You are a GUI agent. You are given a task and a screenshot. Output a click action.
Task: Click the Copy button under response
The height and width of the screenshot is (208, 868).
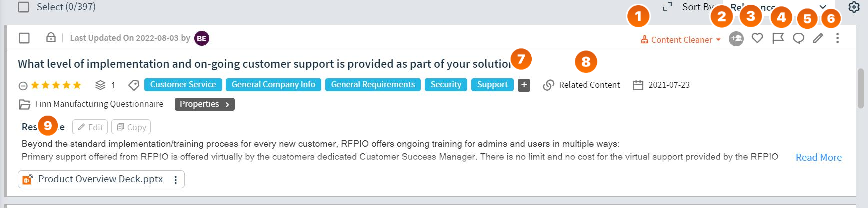click(131, 127)
